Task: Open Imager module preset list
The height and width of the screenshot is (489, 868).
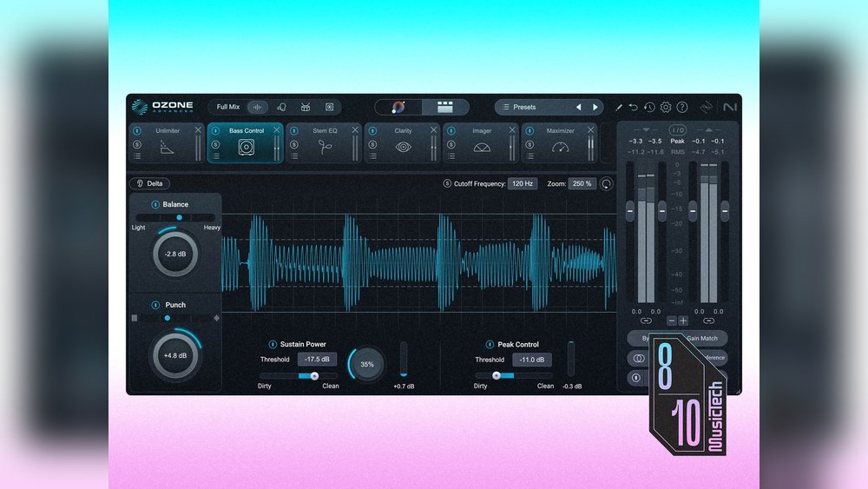Action: 451,156
